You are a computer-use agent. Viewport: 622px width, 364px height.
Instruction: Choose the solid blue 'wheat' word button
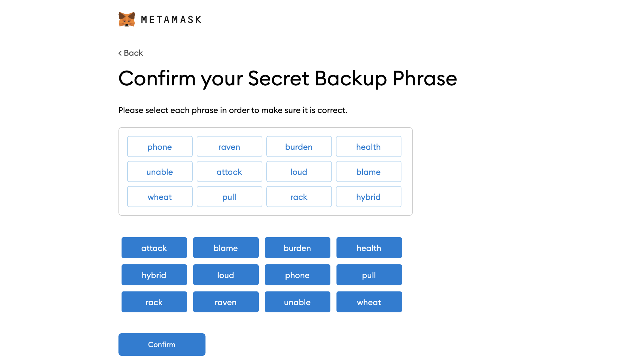click(x=369, y=302)
